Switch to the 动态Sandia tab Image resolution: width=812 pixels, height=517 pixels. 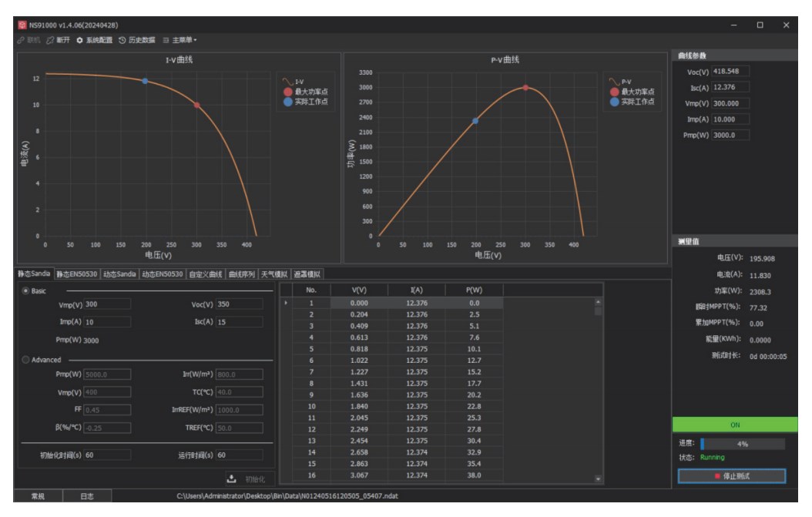[x=119, y=274]
